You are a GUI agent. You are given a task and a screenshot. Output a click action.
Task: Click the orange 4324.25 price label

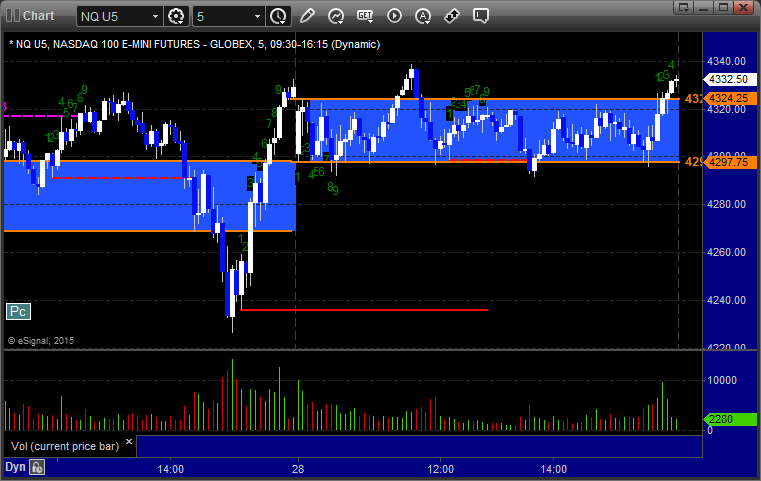(729, 99)
